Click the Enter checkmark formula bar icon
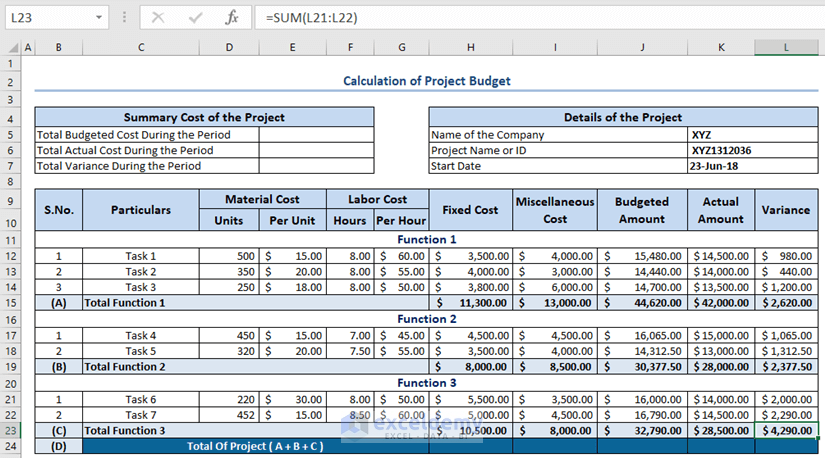 tap(195, 18)
